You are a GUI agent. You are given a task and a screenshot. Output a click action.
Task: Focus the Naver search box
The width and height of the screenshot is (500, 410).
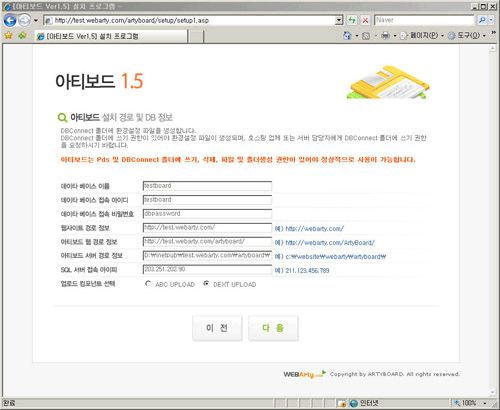click(x=424, y=20)
